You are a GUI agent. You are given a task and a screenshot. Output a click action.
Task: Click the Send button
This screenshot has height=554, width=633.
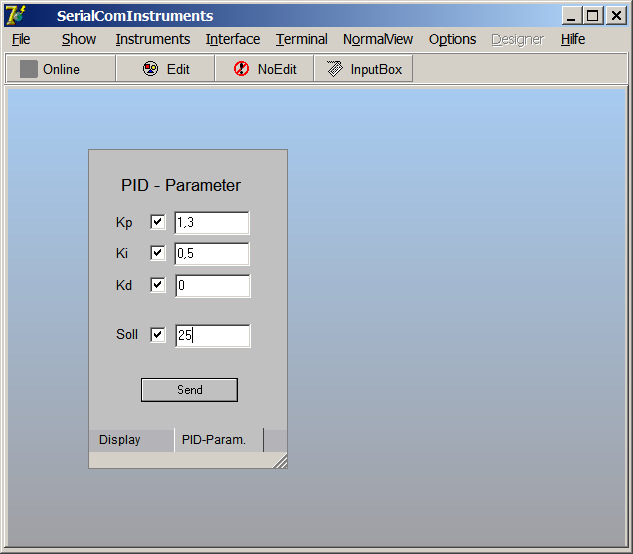[189, 390]
